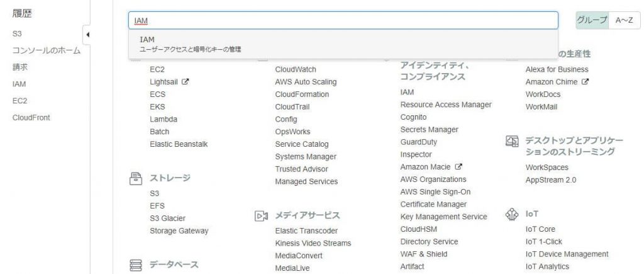Click the service search field containing IAM
This screenshot has width=644, height=274.
[x=343, y=20]
